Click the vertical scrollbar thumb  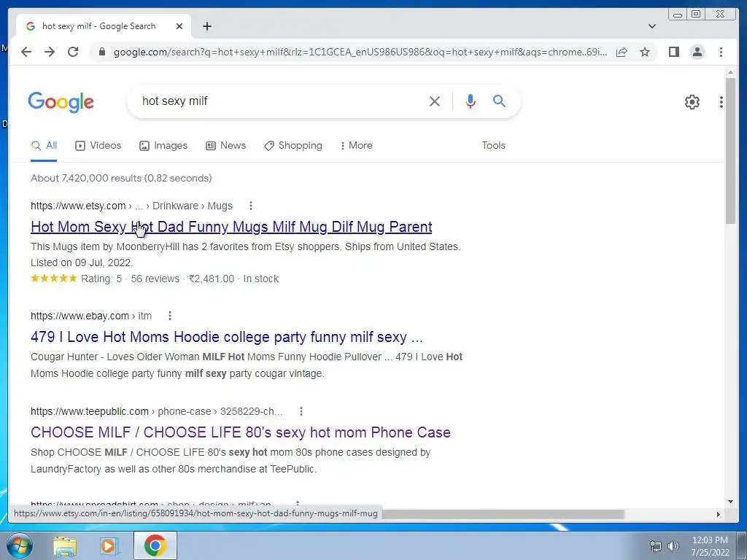pos(730,150)
